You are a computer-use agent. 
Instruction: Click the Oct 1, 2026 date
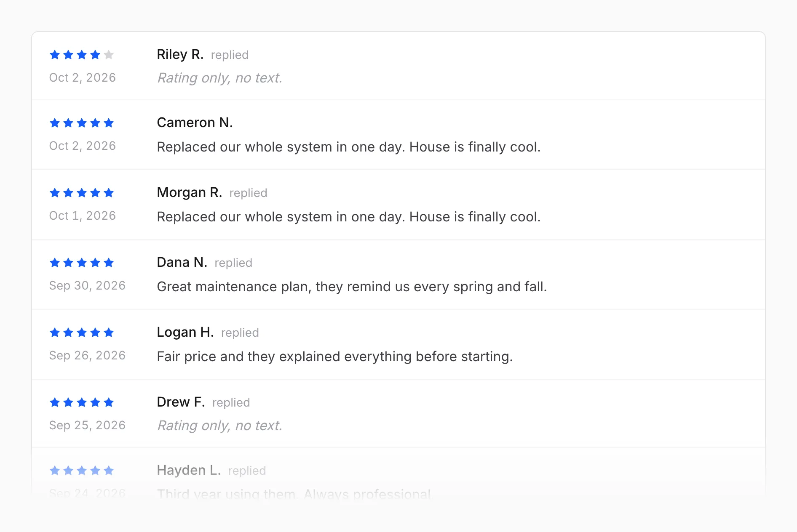[x=83, y=216]
